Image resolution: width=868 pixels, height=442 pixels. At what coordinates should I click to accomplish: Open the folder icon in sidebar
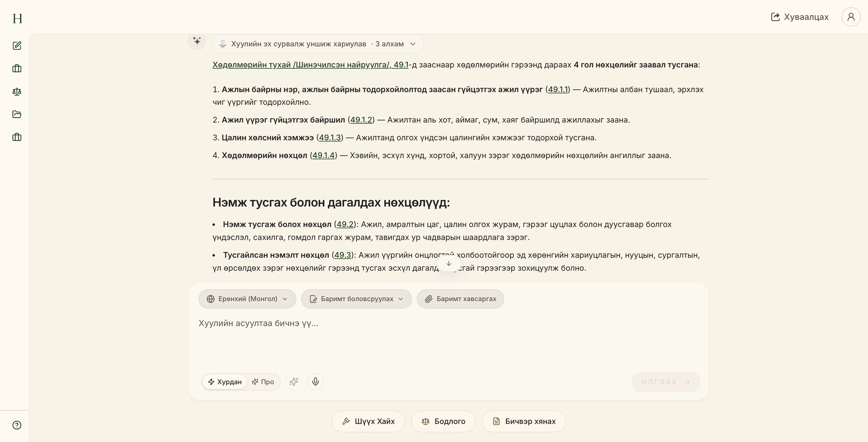[x=17, y=114]
